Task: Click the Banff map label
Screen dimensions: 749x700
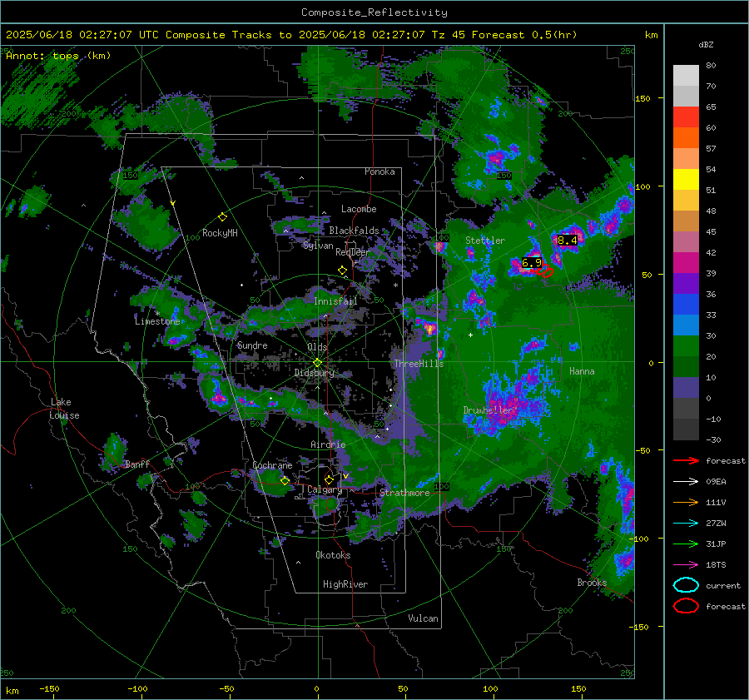Action: (x=137, y=464)
